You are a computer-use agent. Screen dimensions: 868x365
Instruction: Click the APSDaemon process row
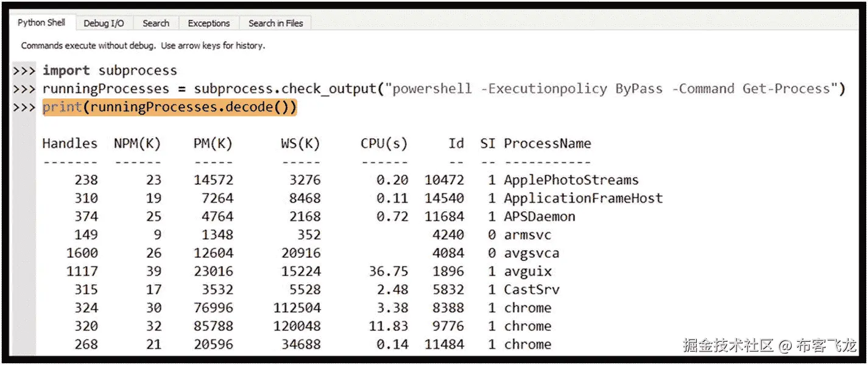click(x=539, y=217)
